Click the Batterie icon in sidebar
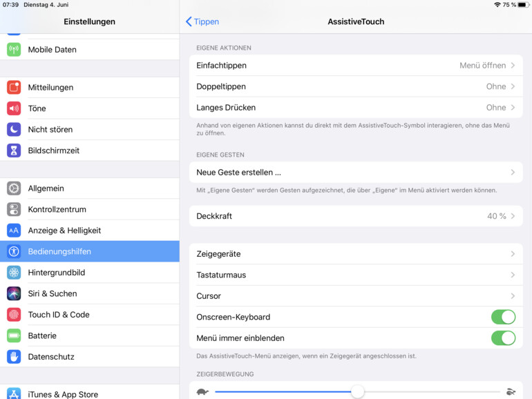 tap(14, 335)
